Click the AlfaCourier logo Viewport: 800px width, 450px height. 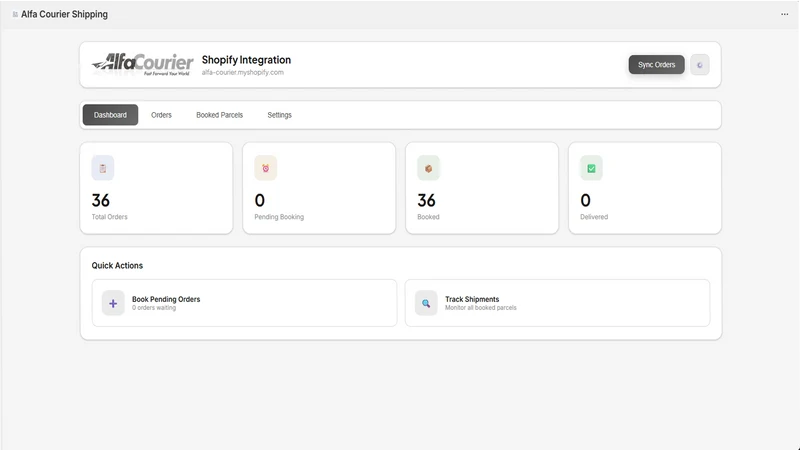point(142,64)
